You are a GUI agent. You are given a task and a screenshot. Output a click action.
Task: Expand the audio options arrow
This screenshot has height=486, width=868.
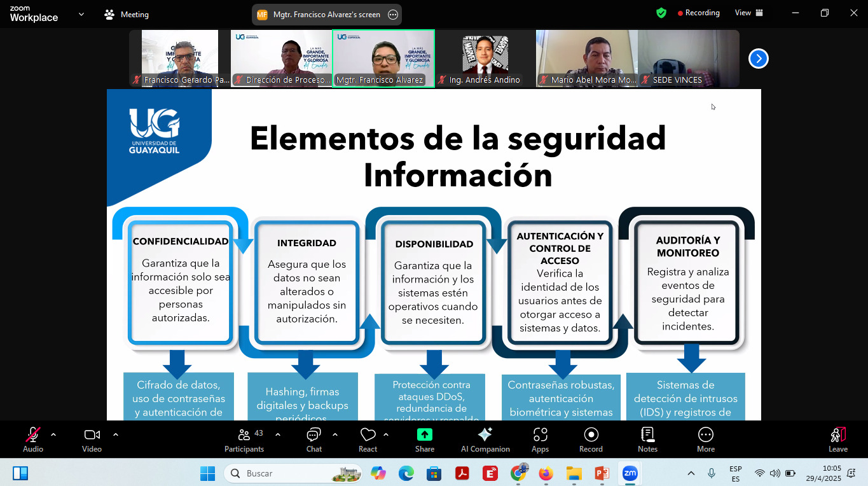point(53,435)
